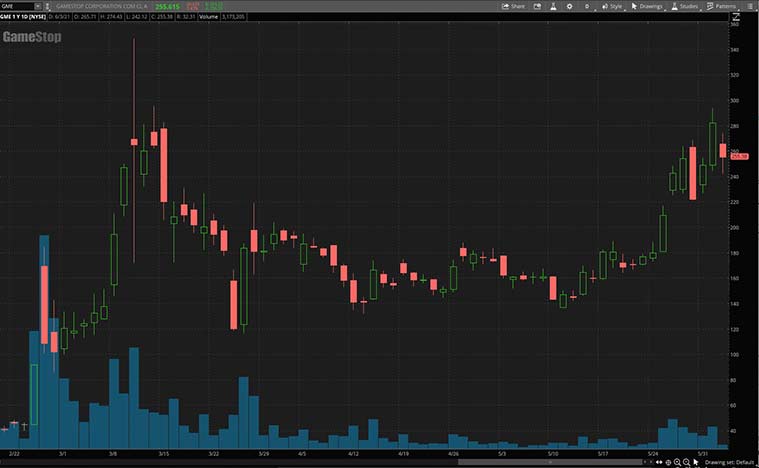Click the horizontal expand arrows icon at bottom
The image size is (759, 468).
coord(658,462)
